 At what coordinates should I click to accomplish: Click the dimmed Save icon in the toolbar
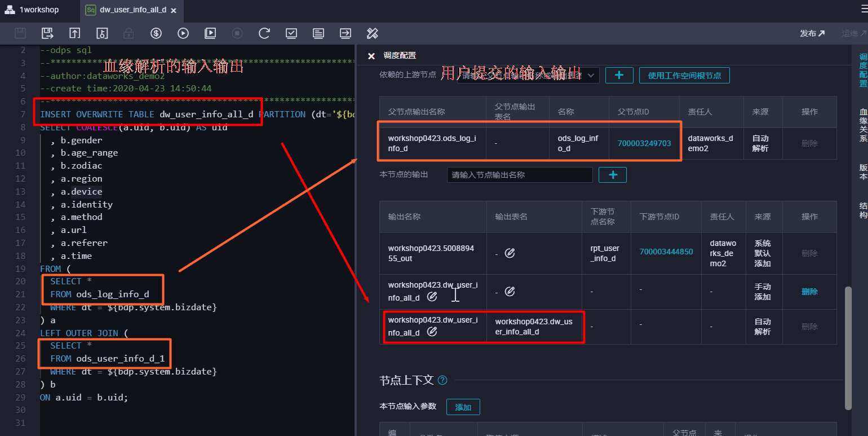pyautogui.click(x=20, y=33)
